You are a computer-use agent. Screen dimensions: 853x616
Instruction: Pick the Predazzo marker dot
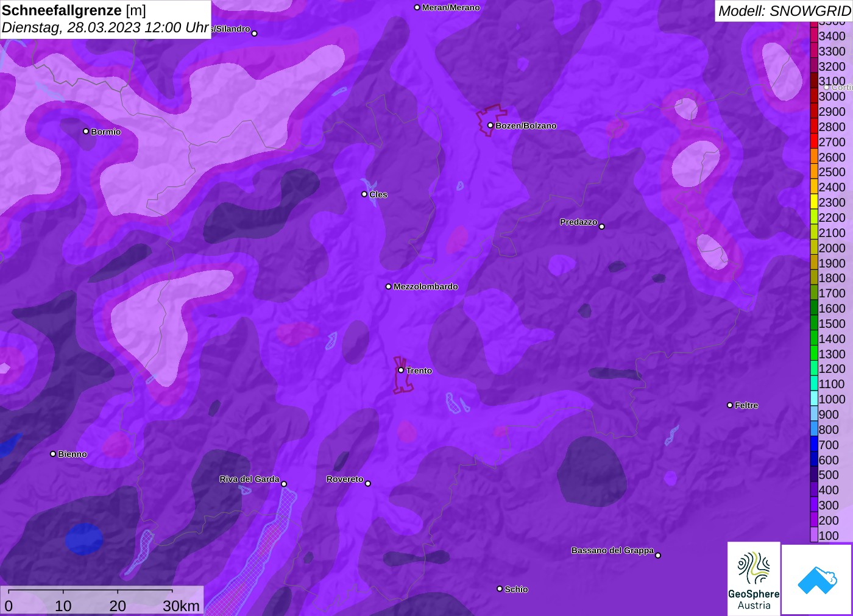pos(602,227)
